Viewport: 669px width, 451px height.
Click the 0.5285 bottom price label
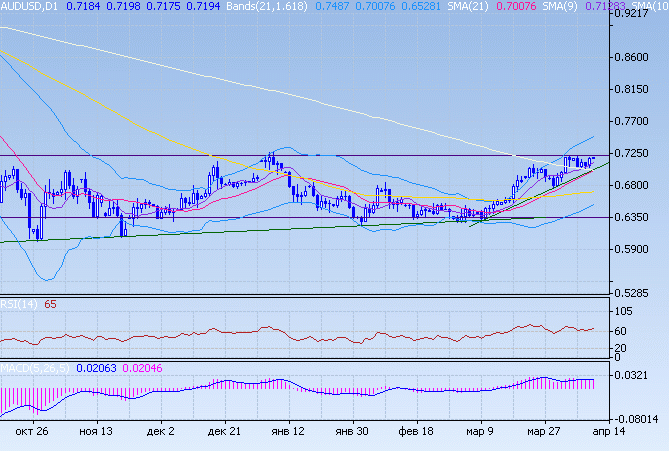[x=638, y=293]
